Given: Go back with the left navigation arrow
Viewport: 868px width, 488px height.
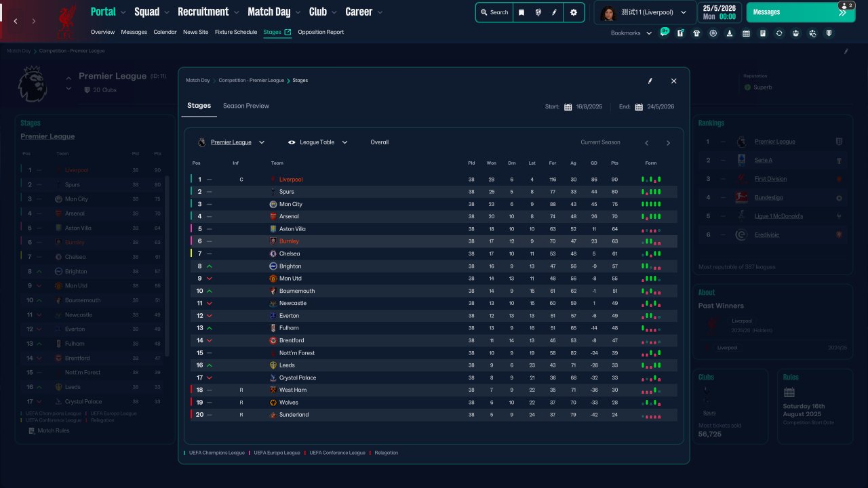Looking at the screenshot, I should point(16,21).
